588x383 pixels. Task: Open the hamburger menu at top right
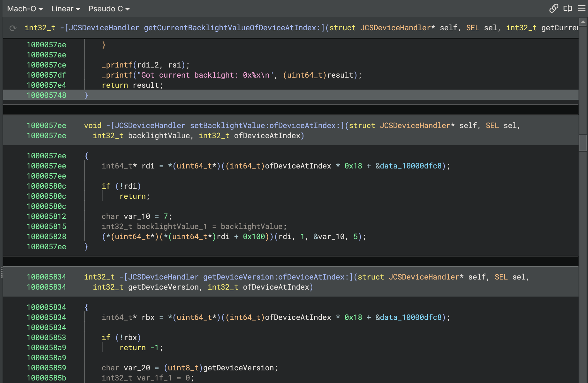(582, 9)
